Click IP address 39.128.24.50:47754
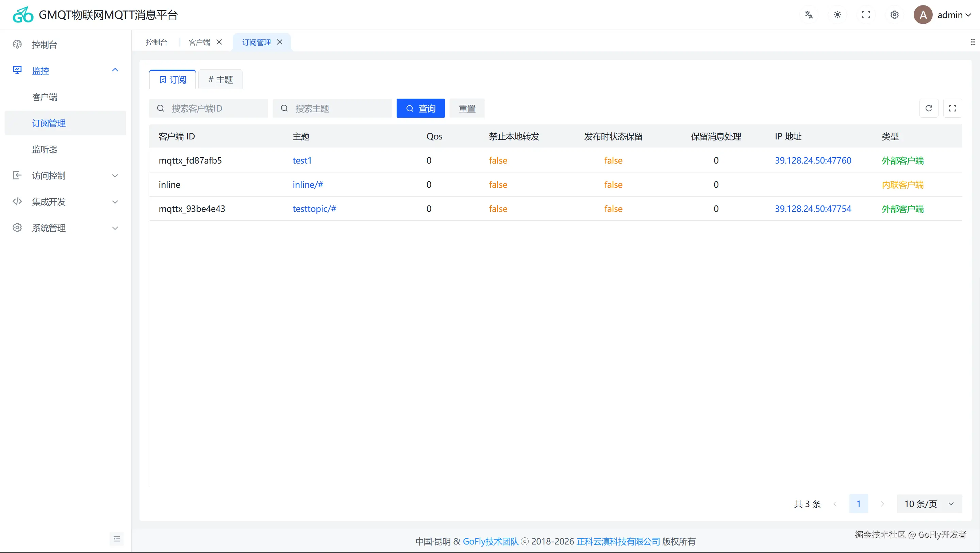 pos(813,209)
